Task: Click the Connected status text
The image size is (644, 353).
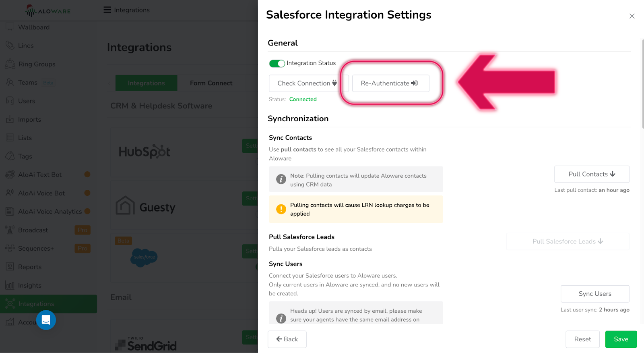Action: click(x=303, y=100)
